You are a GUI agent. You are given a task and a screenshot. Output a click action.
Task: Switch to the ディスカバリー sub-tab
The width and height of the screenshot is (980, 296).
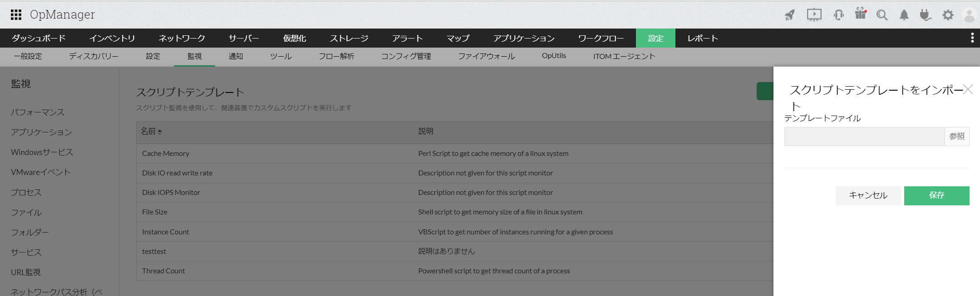(94, 56)
